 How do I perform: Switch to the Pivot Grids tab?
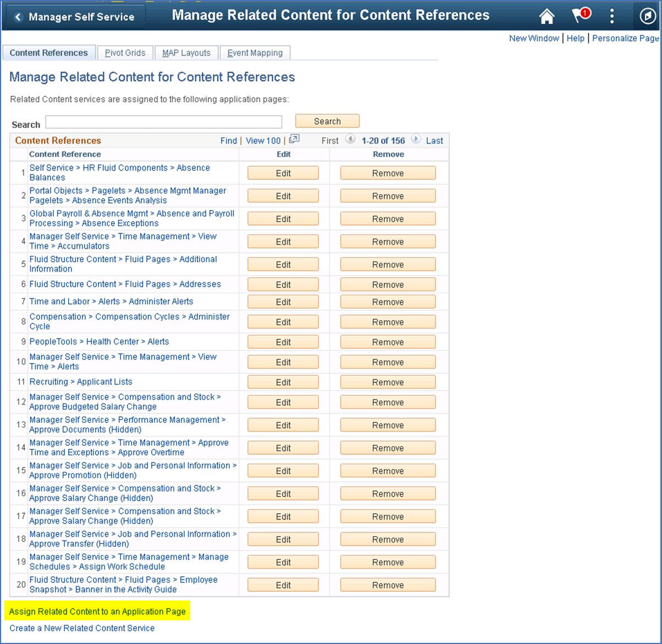click(x=125, y=53)
